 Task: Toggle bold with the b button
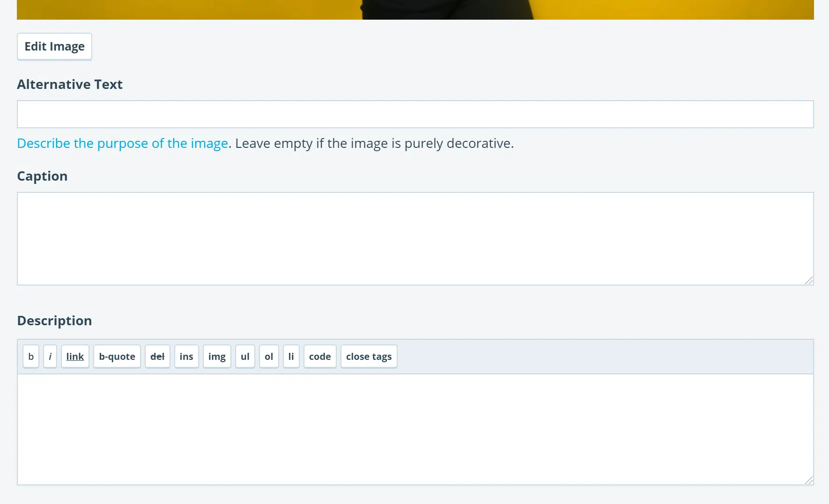click(31, 357)
